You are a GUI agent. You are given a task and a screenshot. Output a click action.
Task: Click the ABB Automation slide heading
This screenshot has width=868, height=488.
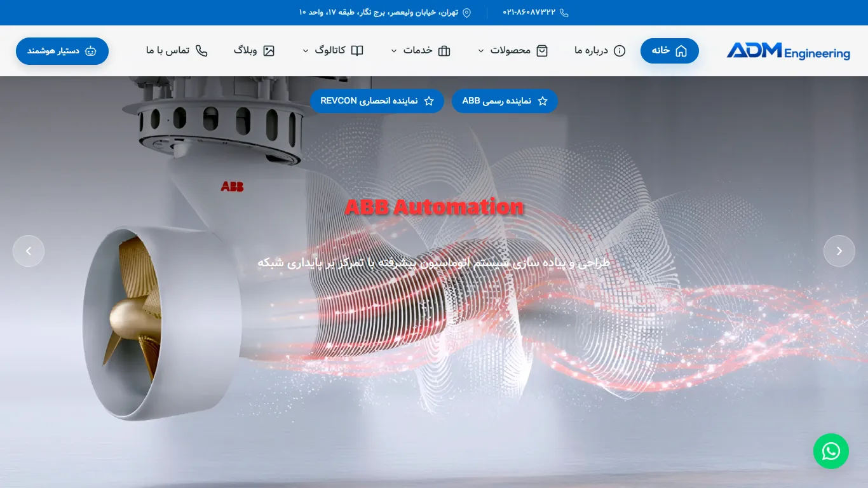(434, 207)
